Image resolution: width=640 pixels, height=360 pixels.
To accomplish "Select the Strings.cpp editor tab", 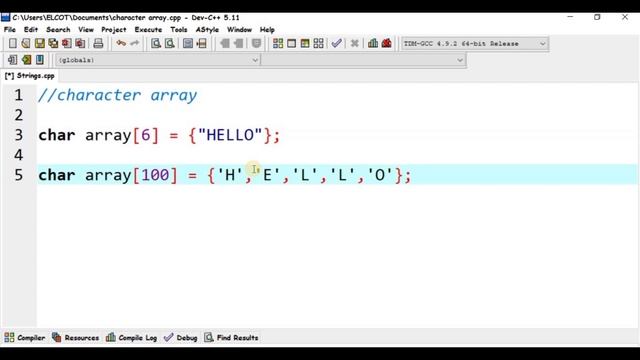I will (x=29, y=76).
